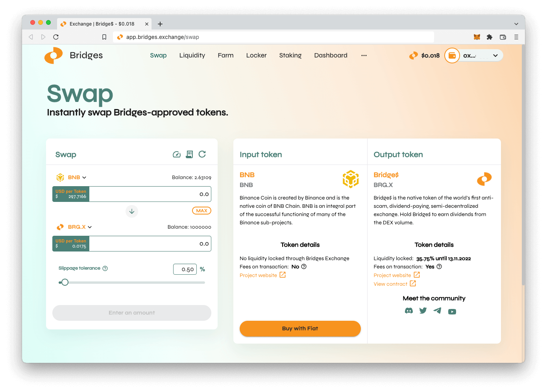Open the Discord community icon
Screen dimensions: 547x392
tap(409, 311)
